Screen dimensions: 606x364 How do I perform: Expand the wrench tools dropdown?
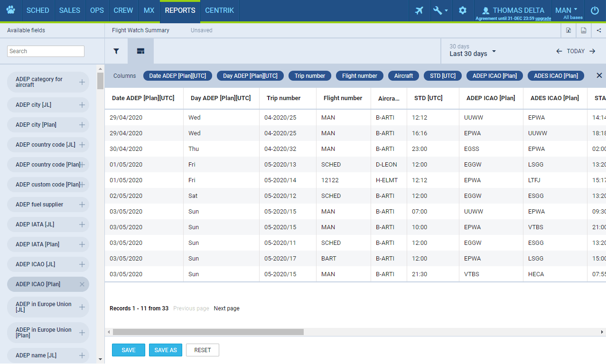tap(440, 10)
